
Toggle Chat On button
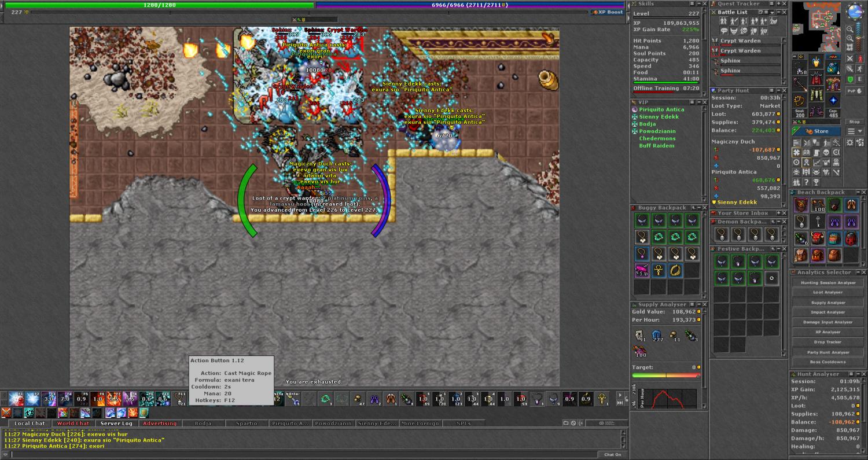[613, 454]
